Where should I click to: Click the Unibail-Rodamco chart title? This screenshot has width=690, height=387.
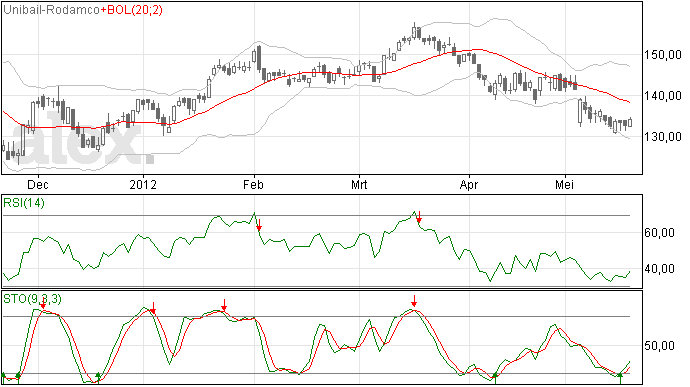(x=51, y=10)
